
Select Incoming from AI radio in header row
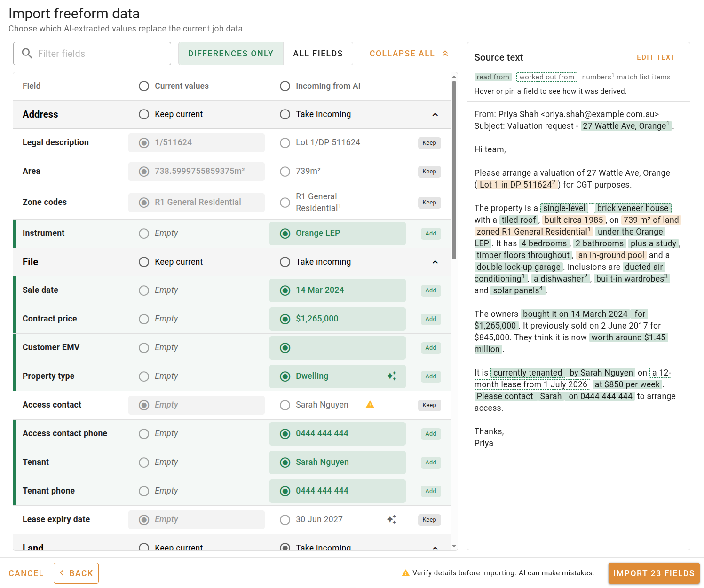[x=285, y=86]
